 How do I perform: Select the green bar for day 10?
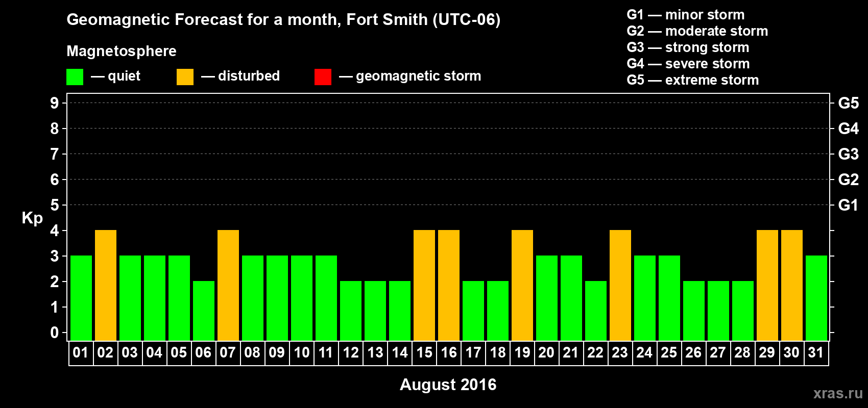pyautogui.click(x=302, y=298)
